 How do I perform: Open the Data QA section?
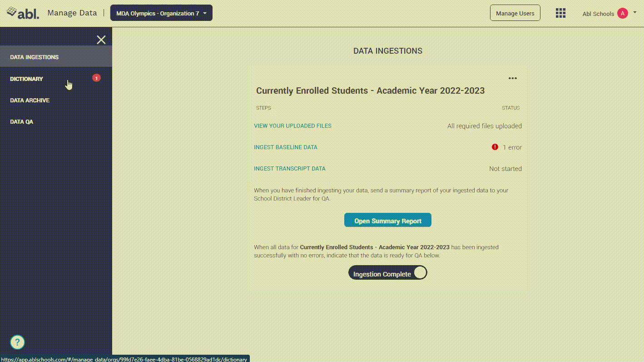coord(22,122)
